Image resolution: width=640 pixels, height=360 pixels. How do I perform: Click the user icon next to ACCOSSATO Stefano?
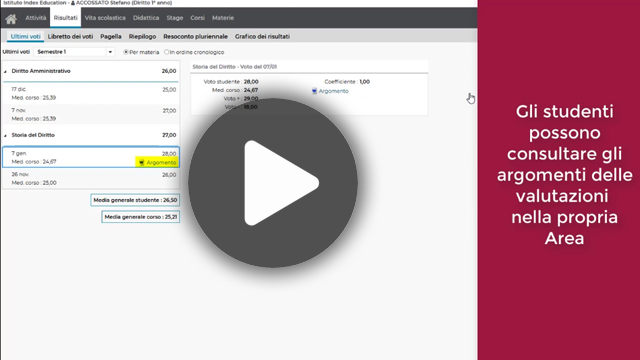73,3
